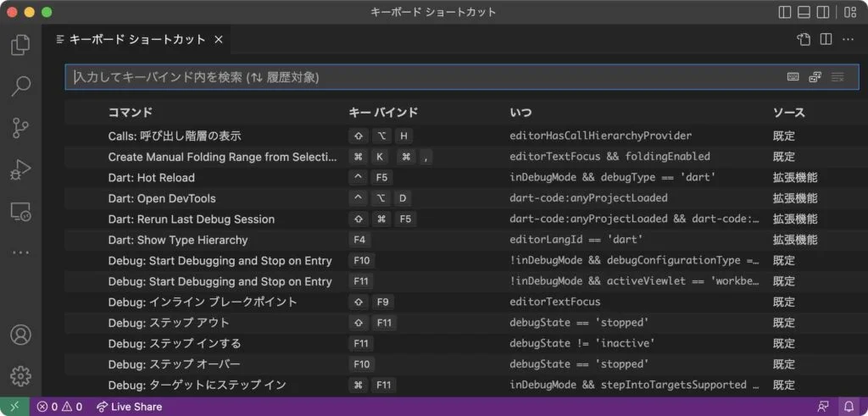Close the キーボード ショートカット tab
The image size is (868, 416).
(219, 40)
